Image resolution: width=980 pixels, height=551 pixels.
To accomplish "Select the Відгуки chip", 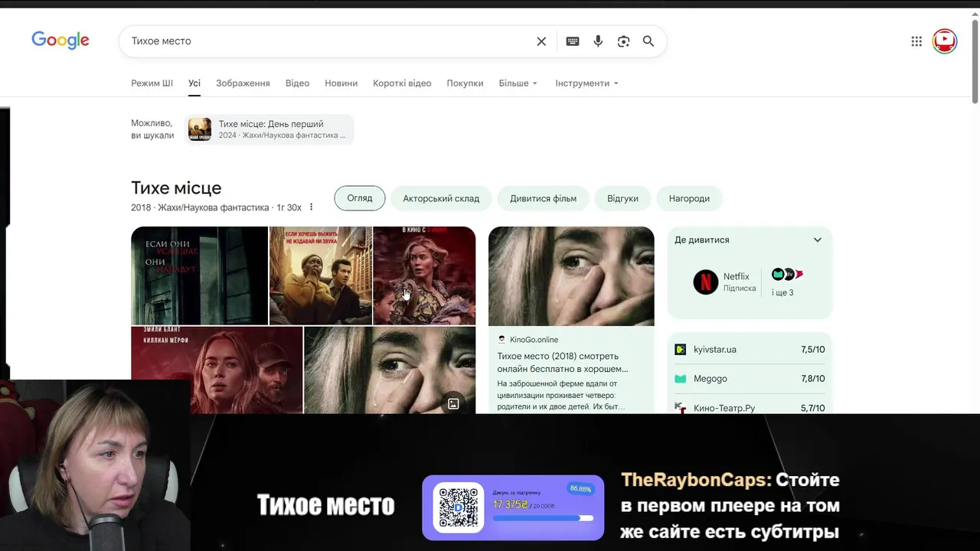I will click(622, 198).
